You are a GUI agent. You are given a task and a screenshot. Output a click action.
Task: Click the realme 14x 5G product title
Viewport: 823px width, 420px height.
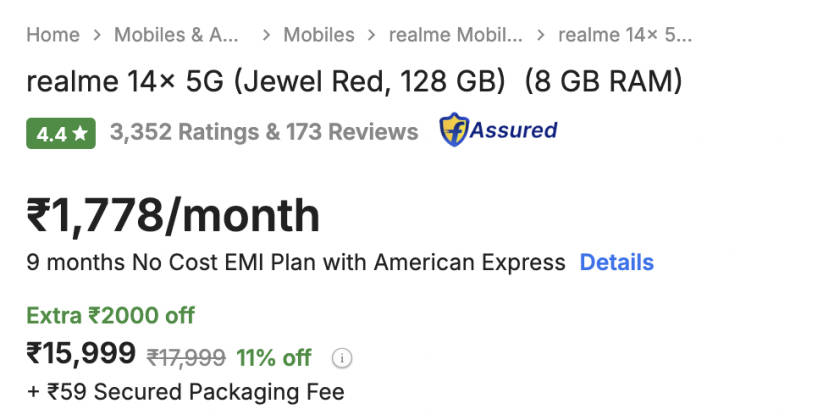click(354, 81)
